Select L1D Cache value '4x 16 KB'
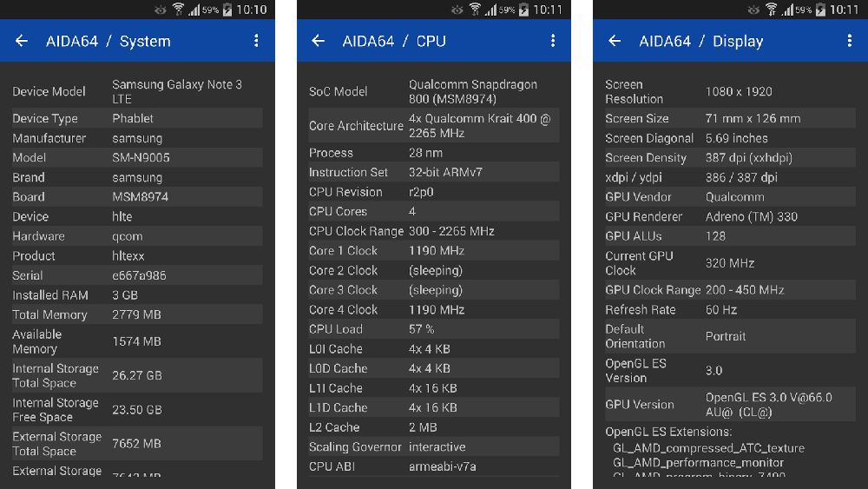 [x=433, y=408]
